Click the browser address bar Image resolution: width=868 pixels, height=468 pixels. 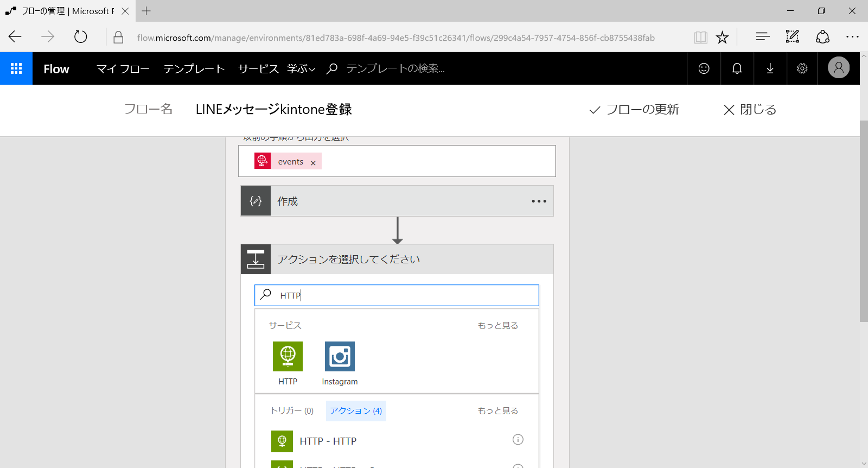(396, 37)
